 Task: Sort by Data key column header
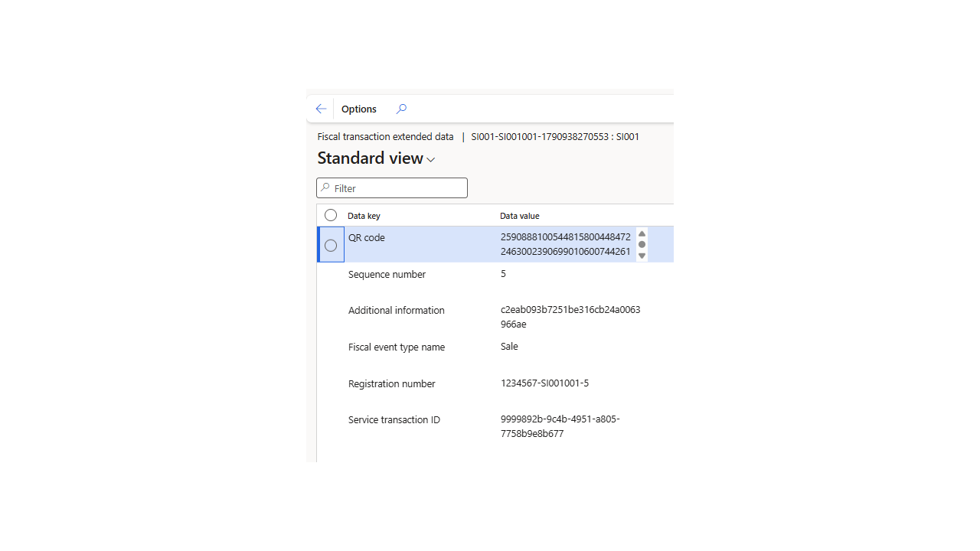364,216
